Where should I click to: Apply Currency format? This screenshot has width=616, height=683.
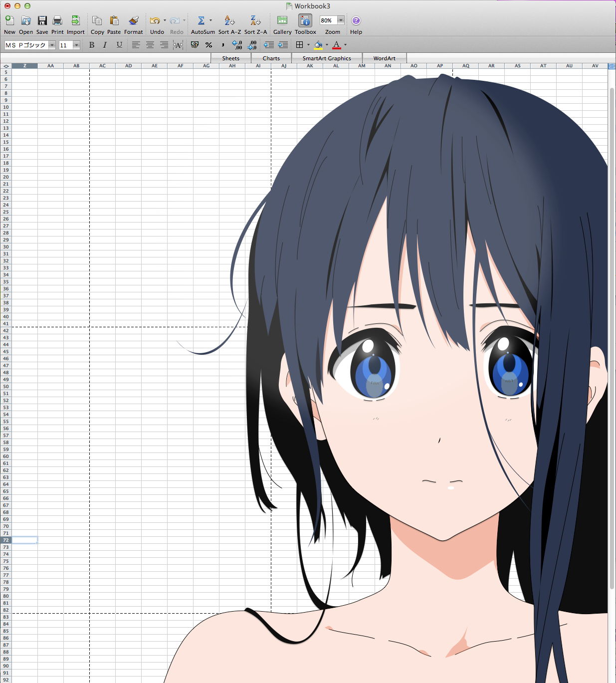[195, 45]
